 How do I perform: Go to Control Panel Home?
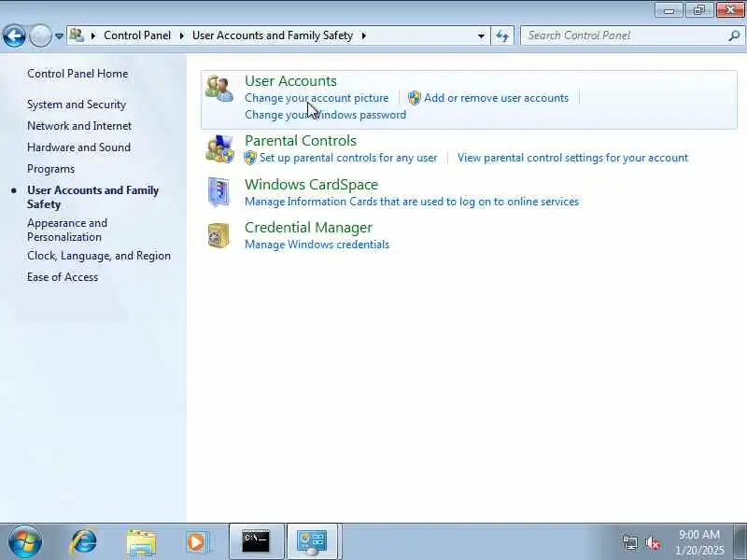click(x=78, y=74)
